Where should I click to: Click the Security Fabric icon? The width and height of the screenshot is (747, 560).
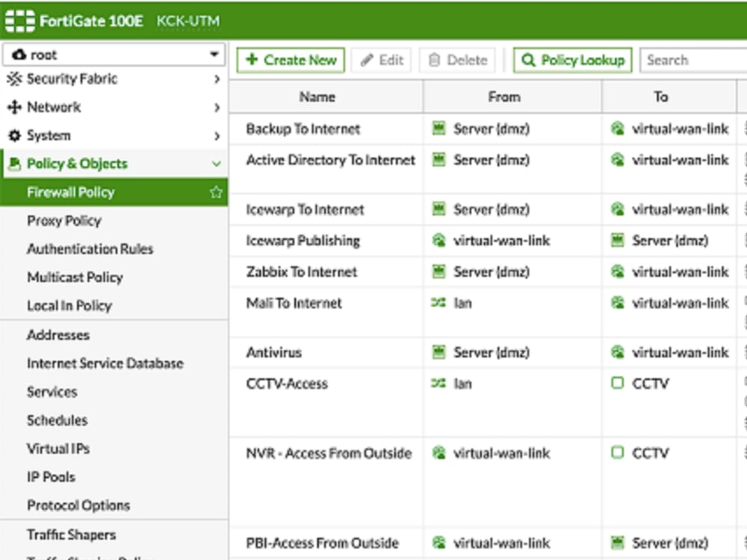tap(14, 79)
